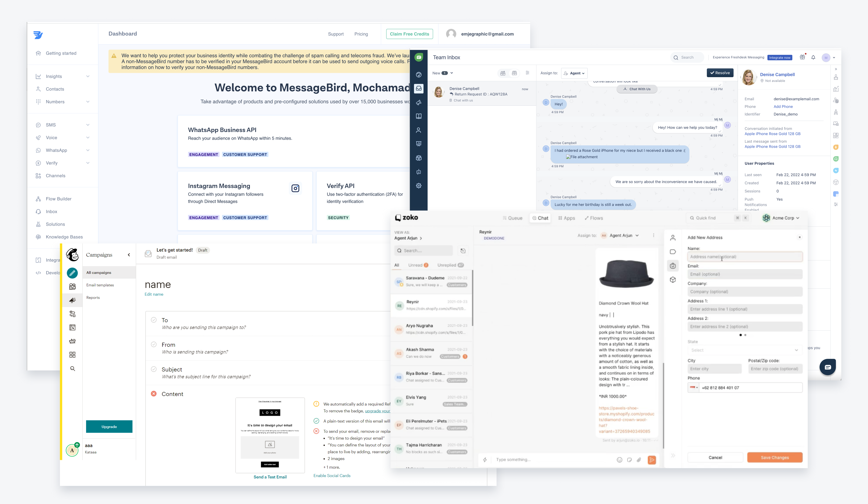The image size is (868, 504).
Task: Click Claim Free Credits button in MessageBird
Action: point(409,34)
